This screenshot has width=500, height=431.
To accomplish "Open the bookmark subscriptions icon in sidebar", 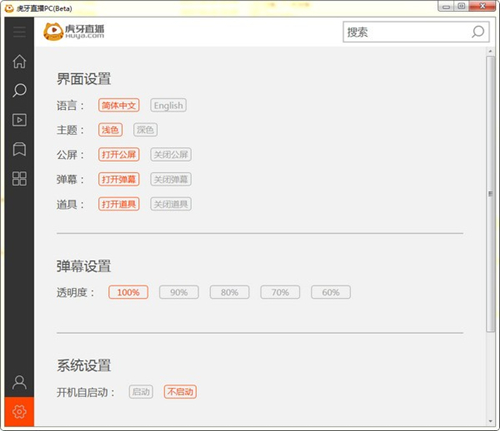I will (19, 149).
